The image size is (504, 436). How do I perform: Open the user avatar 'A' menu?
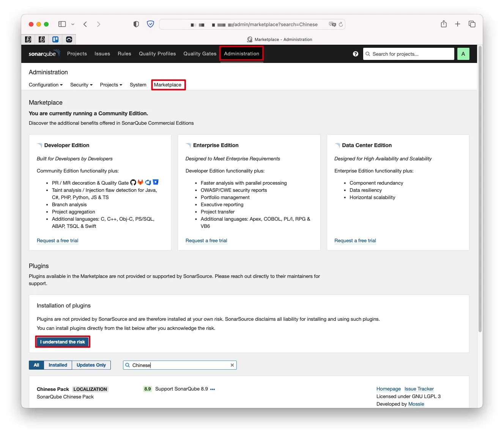coord(463,54)
